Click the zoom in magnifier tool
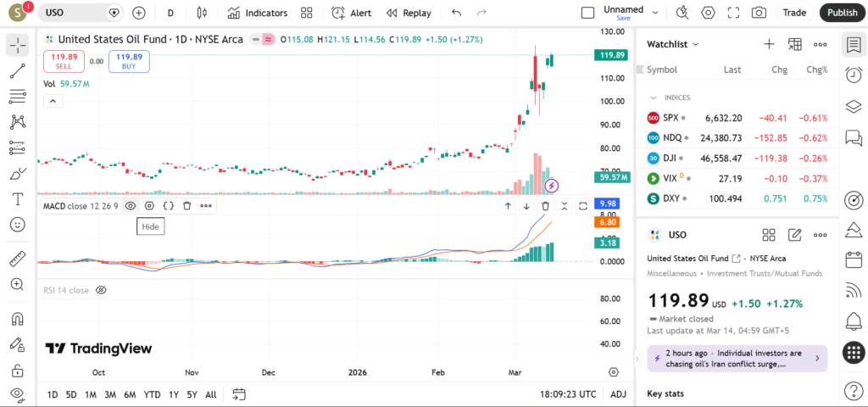The image size is (868, 407). pos(18,284)
